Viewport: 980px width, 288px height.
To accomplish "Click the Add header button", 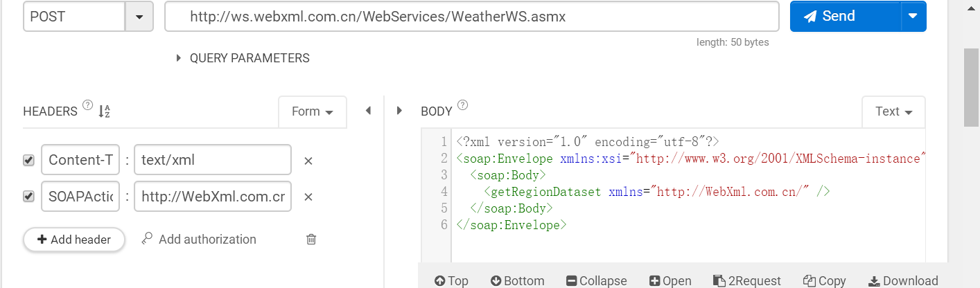I will pos(74,240).
